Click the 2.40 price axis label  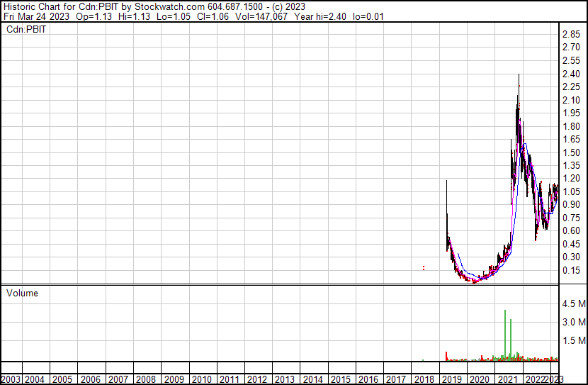coord(571,74)
